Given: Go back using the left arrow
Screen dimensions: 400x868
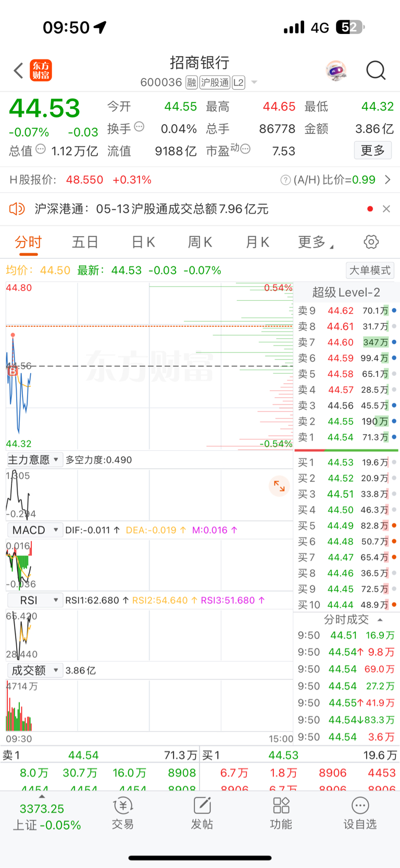Looking at the screenshot, I should click(19, 70).
